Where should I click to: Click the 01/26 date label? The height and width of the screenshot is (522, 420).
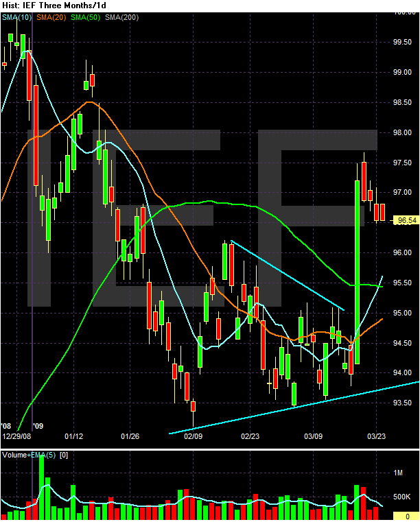click(x=130, y=436)
